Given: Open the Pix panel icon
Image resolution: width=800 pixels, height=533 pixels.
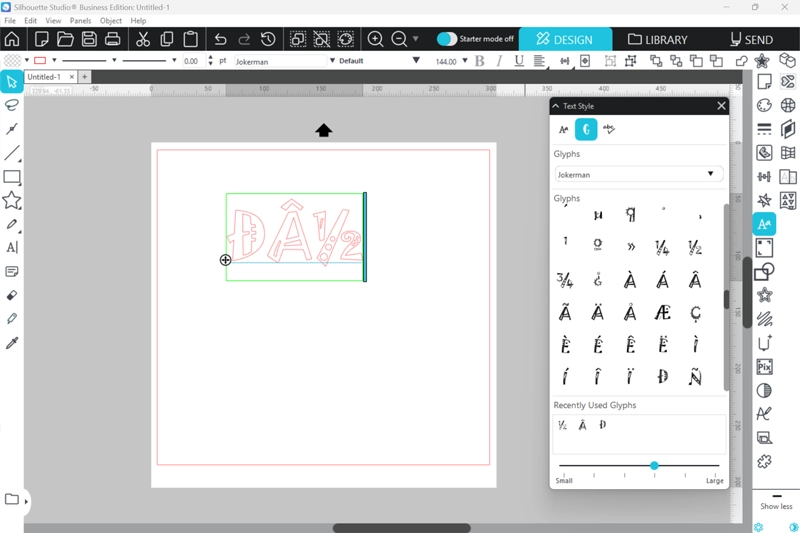Looking at the screenshot, I should point(764,366).
